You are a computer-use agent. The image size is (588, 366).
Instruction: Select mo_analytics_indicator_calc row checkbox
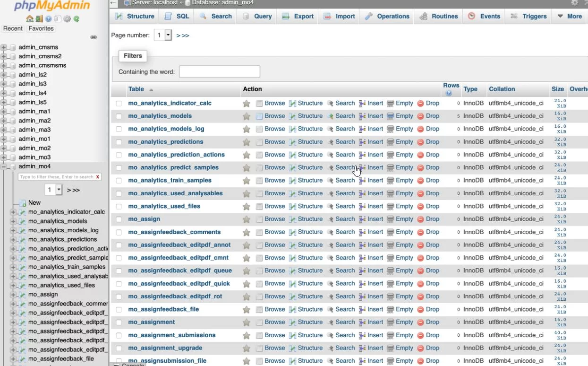119,104
